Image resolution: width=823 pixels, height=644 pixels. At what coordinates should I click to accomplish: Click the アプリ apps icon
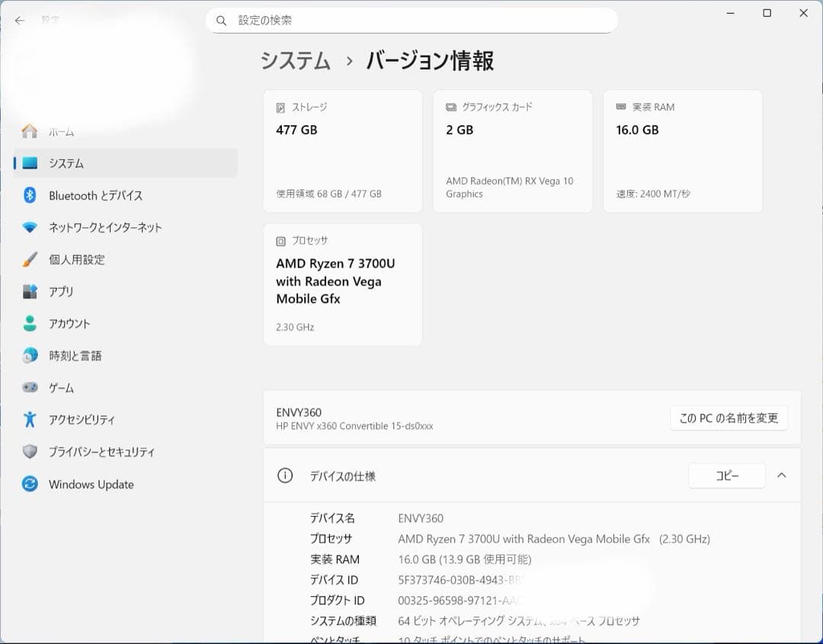tap(30, 291)
